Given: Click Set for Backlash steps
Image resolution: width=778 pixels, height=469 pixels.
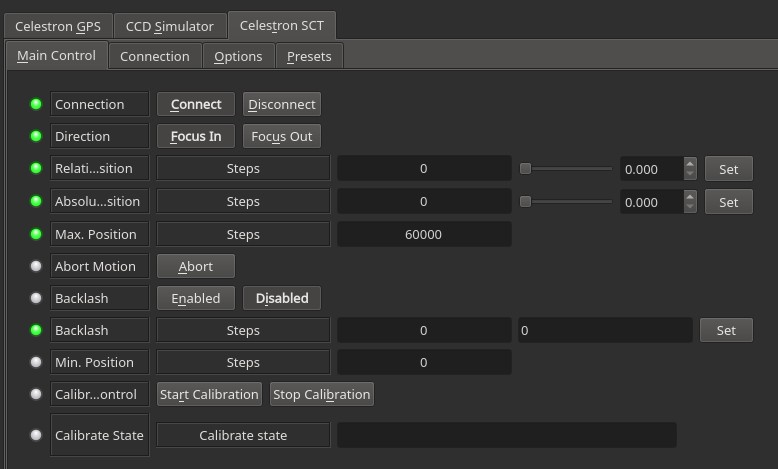Looking at the screenshot, I should coord(726,331).
